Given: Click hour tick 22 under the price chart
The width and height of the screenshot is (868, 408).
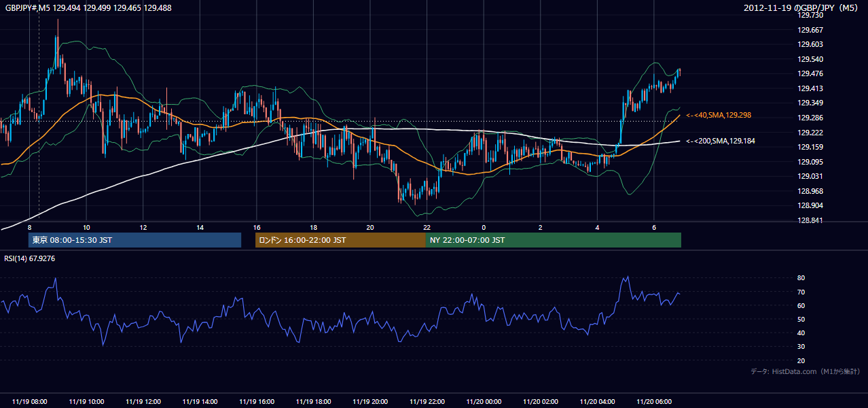Looking at the screenshot, I should pyautogui.click(x=427, y=227).
